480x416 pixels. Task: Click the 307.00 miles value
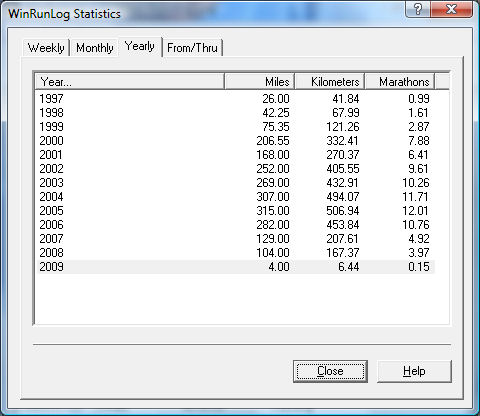[273, 197]
